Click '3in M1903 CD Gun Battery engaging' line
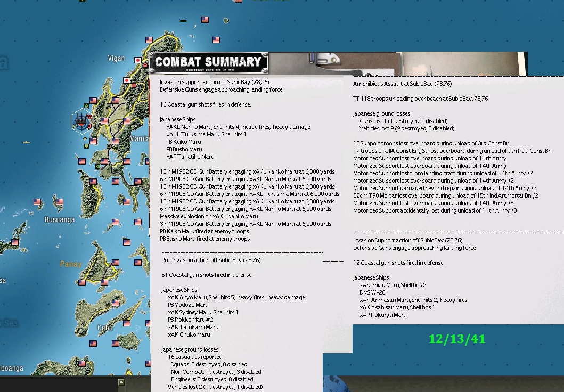This screenshot has height=392, width=564. pyautogui.click(x=246, y=224)
